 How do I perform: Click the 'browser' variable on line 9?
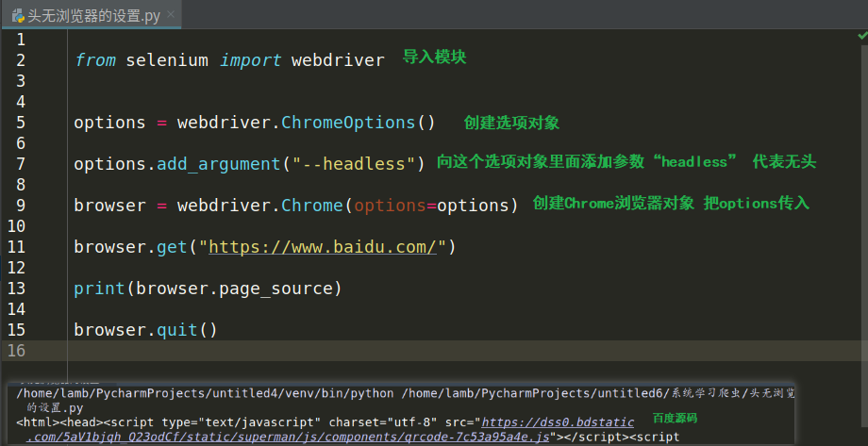click(109, 206)
